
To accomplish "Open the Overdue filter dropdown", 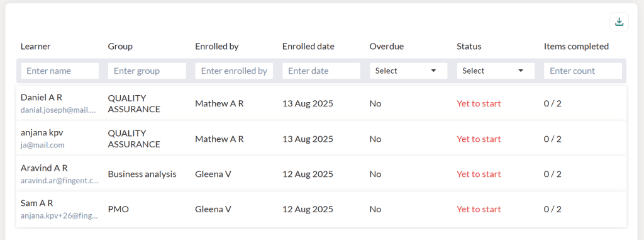I will (408, 71).
